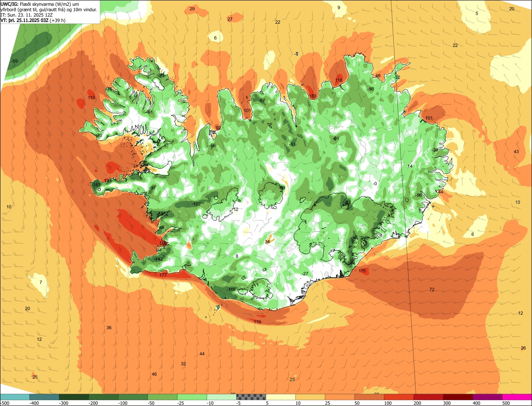Click the map value '43' in the eastern sea

click(x=516, y=152)
